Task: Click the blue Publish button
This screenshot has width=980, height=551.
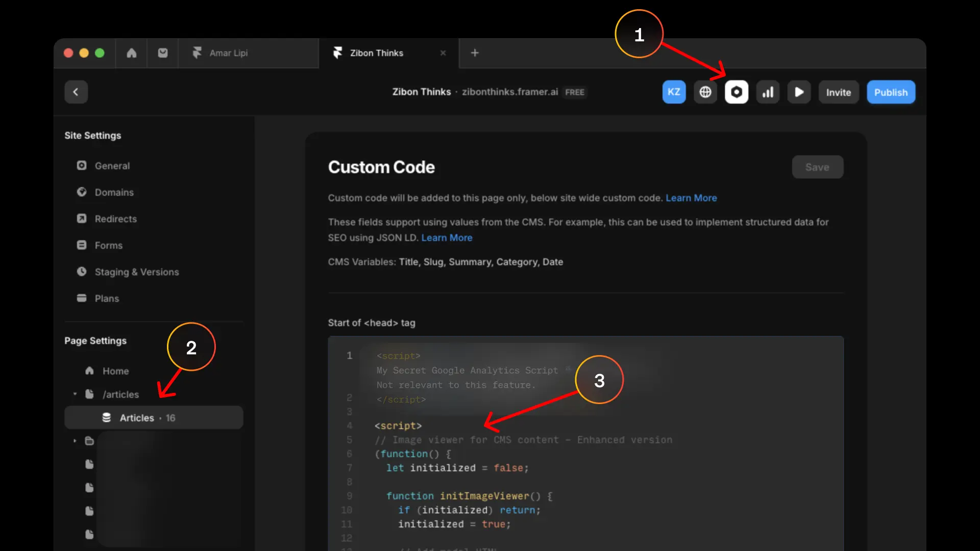Action: (891, 92)
